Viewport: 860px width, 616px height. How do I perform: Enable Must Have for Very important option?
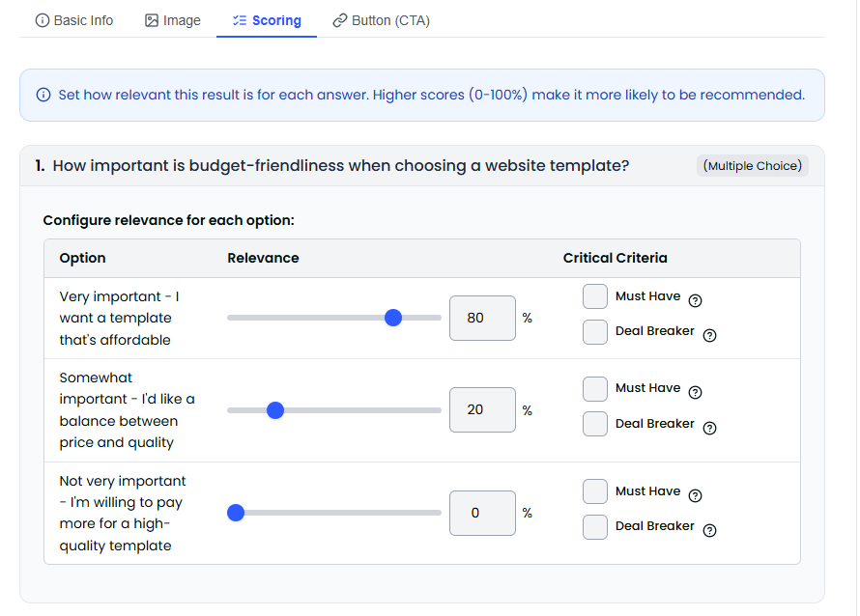click(595, 296)
